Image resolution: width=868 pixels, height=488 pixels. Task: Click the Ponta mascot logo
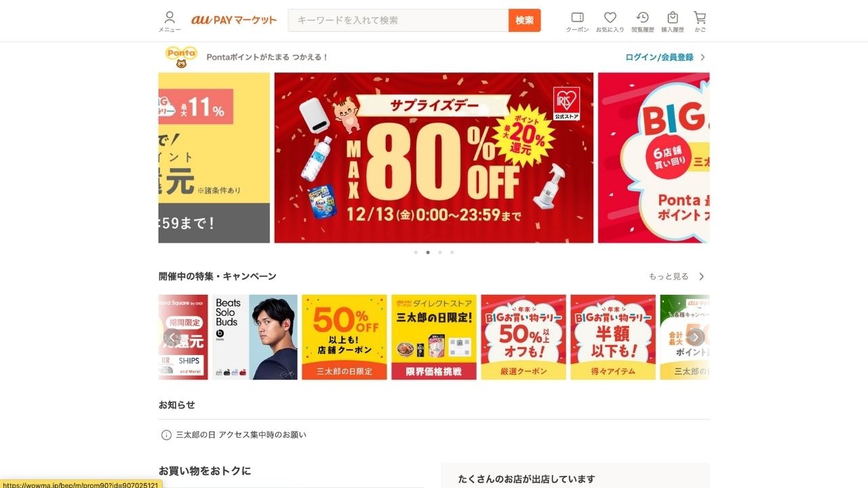[181, 57]
